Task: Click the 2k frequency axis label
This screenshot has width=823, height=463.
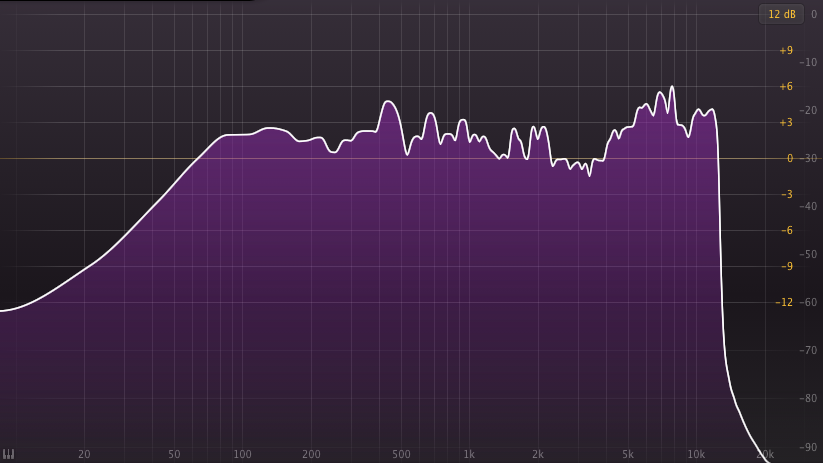Action: coord(537,454)
